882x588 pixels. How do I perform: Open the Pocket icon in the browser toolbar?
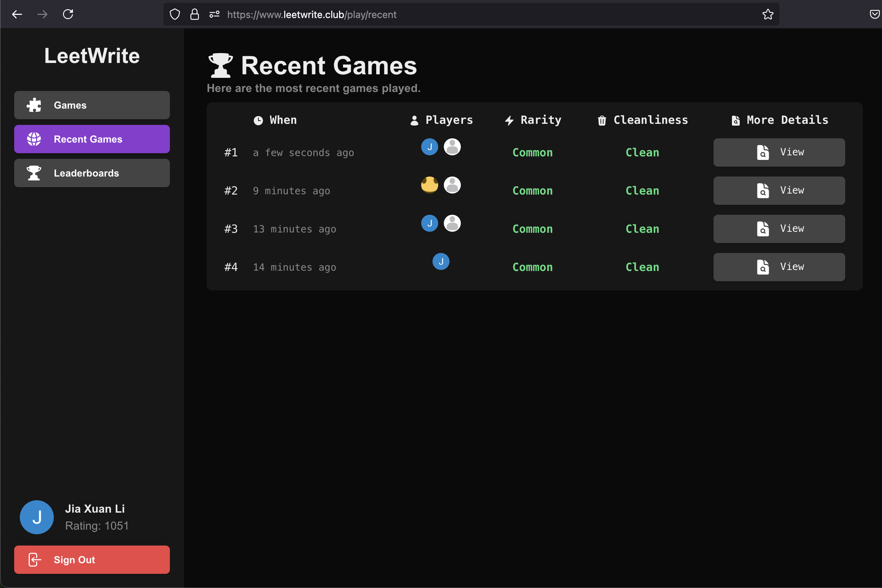(x=875, y=15)
